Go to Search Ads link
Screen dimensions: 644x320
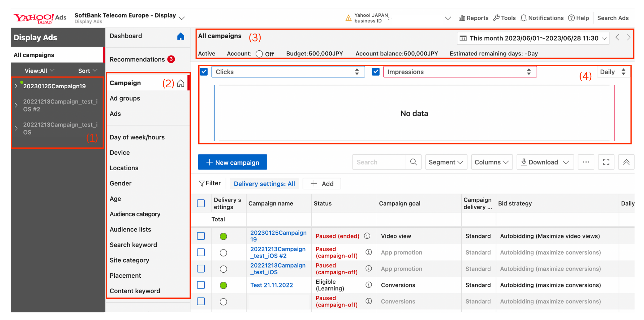coord(613,18)
